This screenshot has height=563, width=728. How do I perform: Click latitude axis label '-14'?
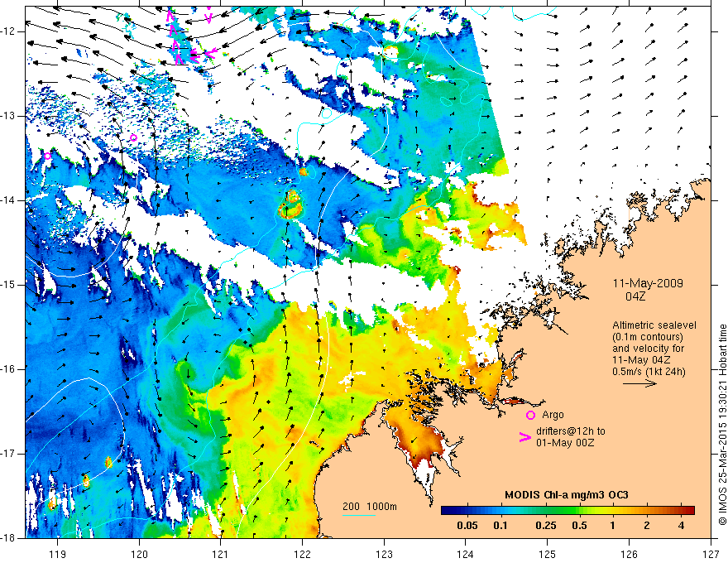(x=10, y=200)
